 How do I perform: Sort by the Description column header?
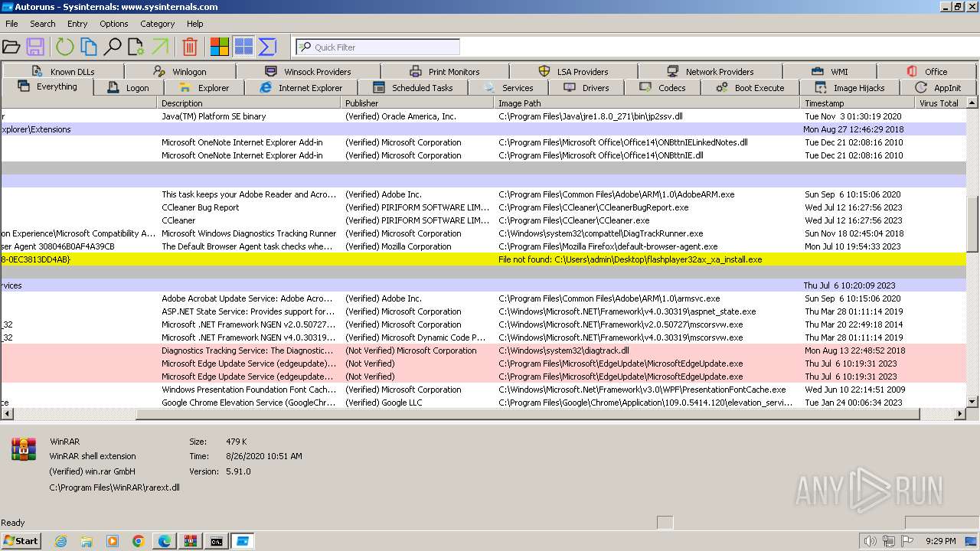(249, 103)
